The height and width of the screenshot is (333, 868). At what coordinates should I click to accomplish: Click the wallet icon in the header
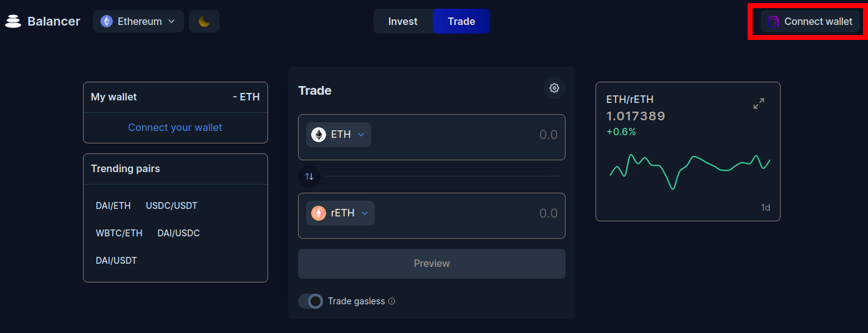773,21
